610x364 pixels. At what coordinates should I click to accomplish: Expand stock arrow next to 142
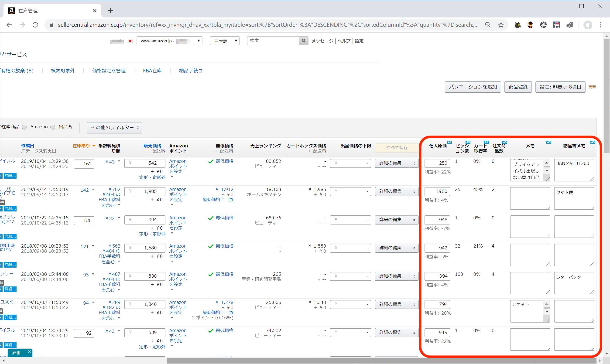pyautogui.click(x=93, y=190)
